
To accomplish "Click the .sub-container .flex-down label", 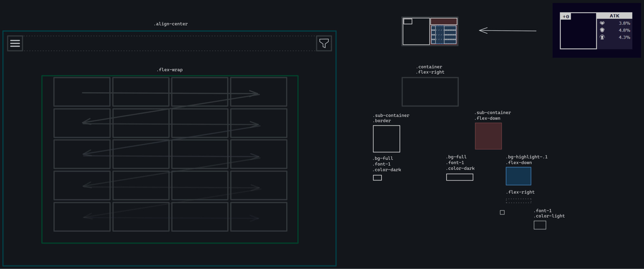I will [x=492, y=116].
